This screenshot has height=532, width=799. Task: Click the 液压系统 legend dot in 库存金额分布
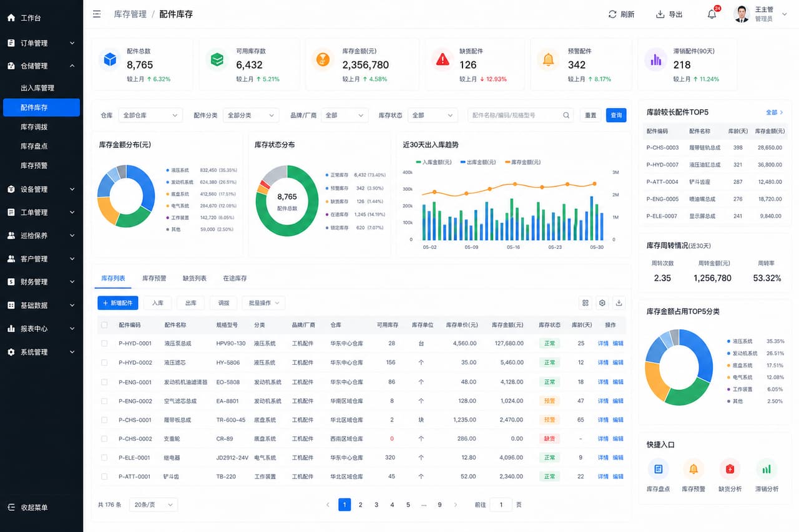pos(167,170)
